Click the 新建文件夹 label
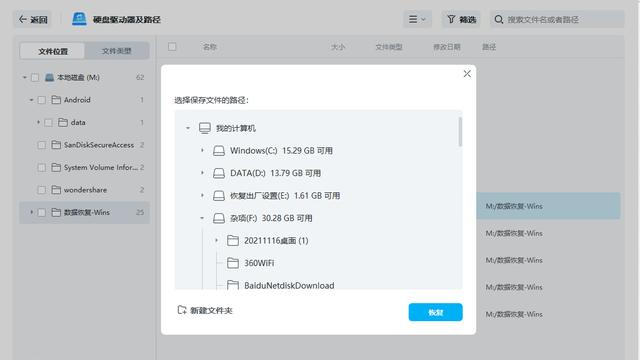Screen dimensions: 640x360 click(211, 311)
